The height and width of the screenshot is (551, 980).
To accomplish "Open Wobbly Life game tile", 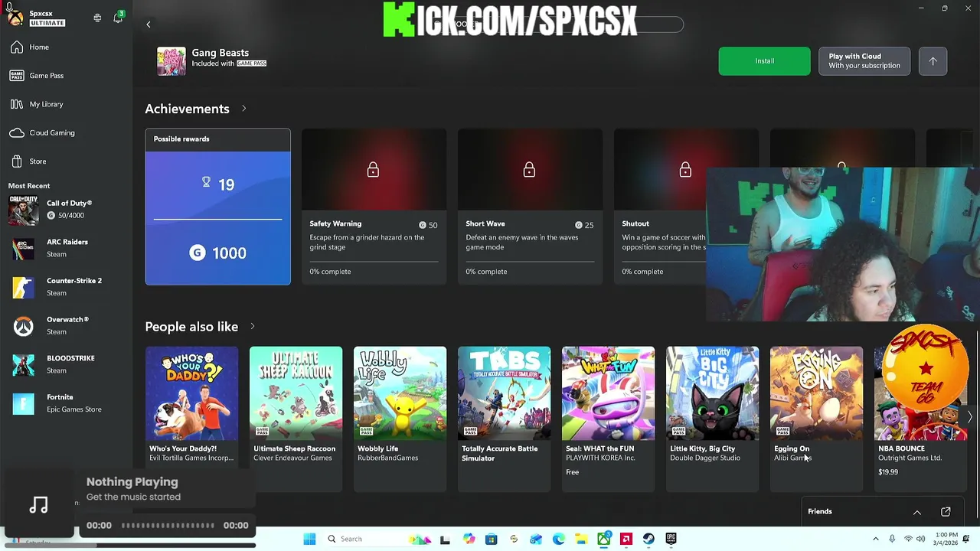I will click(x=400, y=418).
